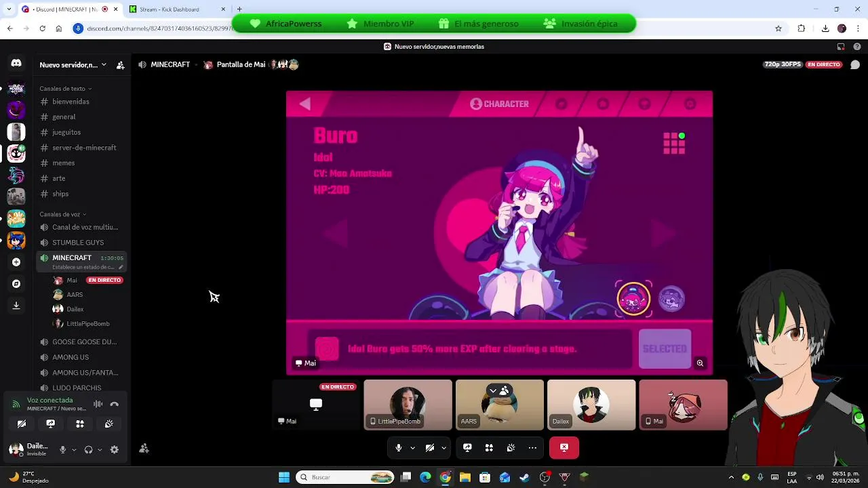Click the AfricaPowerss banner item
The image size is (868, 488).
(285, 24)
